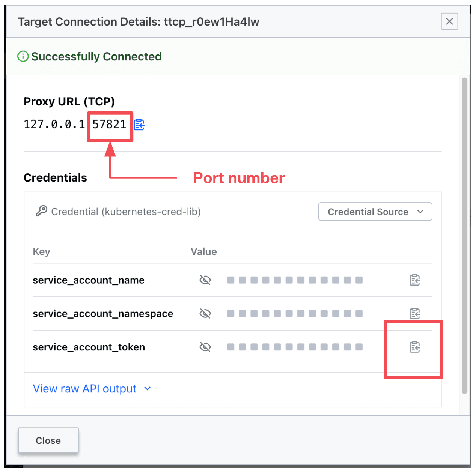Click the port number 57821
476x469 pixels.
click(x=109, y=124)
